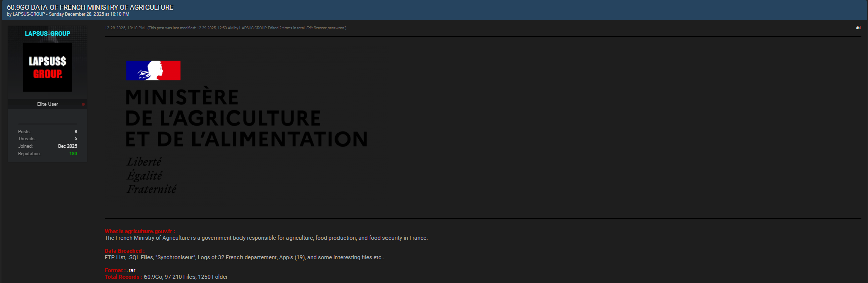Image resolution: width=868 pixels, height=283 pixels.
Task: Click LAPSUS-GROUP name in the last-modified notice
Action: [x=253, y=28]
